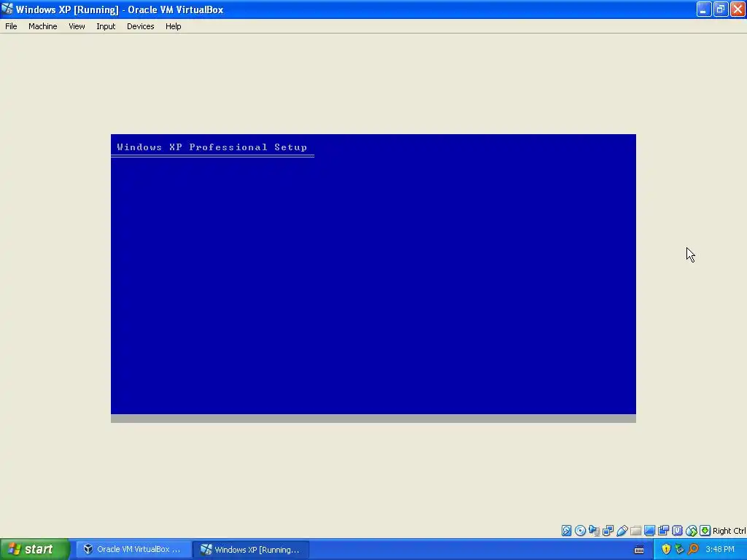This screenshot has height=560, width=747.
Task: Open the Windows Start menu
Action: point(35,549)
